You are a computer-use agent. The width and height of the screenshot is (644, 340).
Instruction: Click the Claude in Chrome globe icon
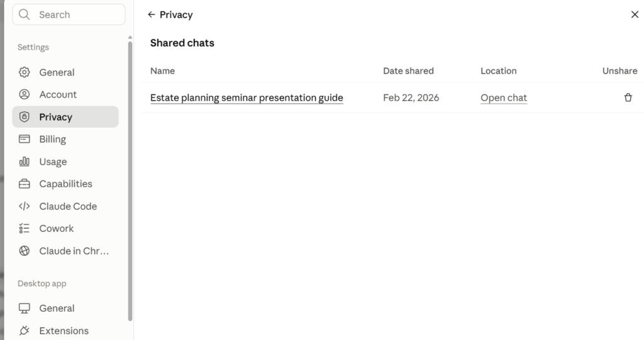click(x=25, y=251)
